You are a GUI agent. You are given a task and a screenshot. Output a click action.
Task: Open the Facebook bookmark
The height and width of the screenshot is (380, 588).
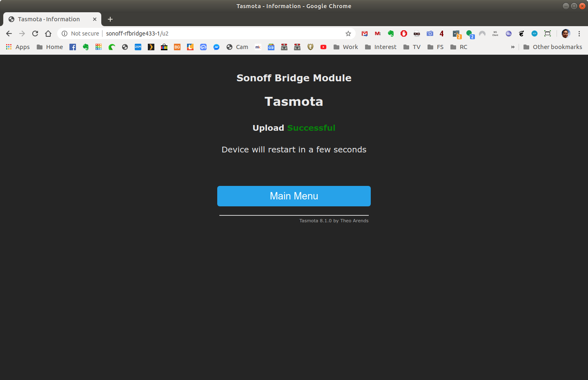tap(73, 47)
